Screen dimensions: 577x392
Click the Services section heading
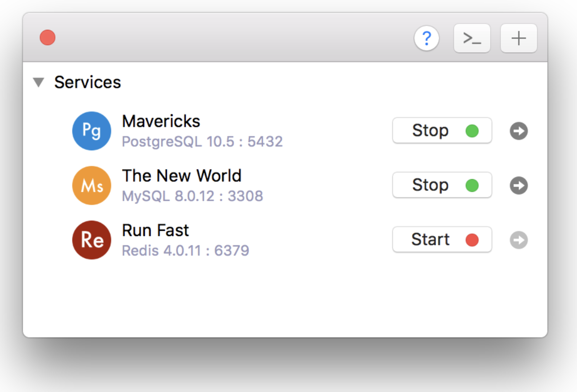pos(88,83)
